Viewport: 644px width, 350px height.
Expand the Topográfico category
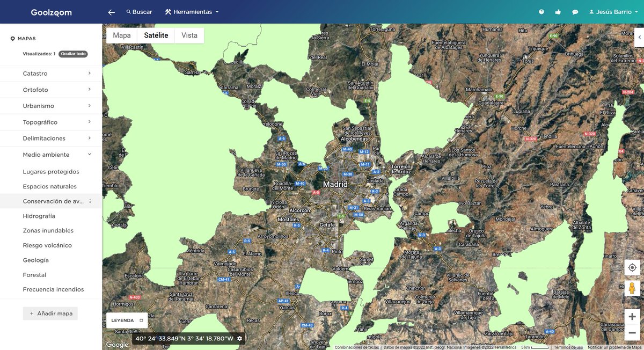tap(51, 122)
